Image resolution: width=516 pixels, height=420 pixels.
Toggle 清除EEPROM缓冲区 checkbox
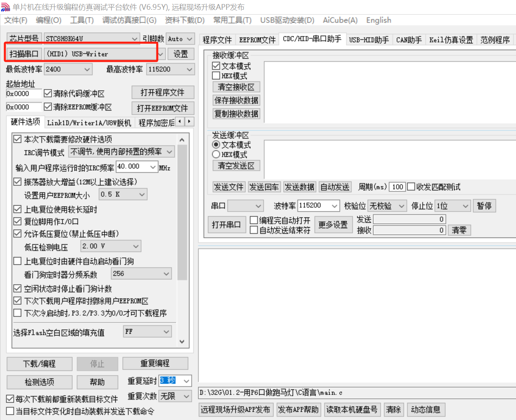coord(48,107)
